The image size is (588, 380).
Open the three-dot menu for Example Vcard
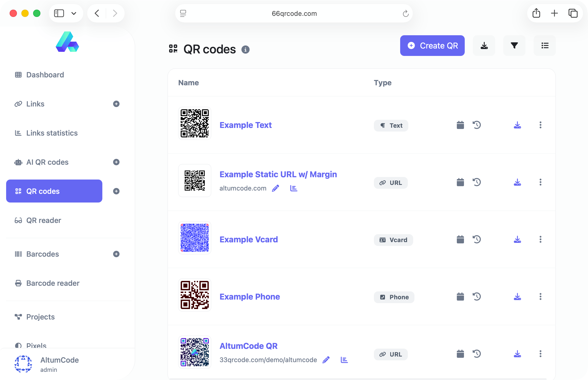(540, 240)
